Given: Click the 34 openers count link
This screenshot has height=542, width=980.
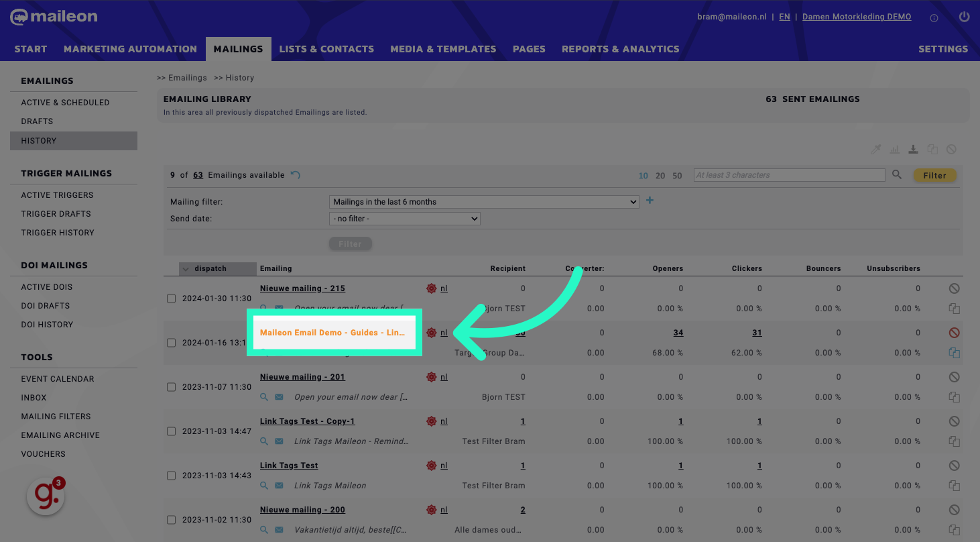Looking at the screenshot, I should point(678,333).
